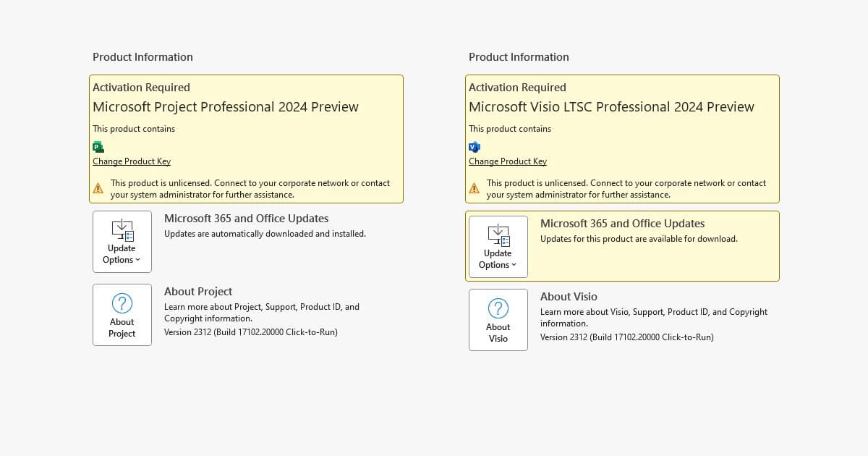Image resolution: width=868 pixels, height=456 pixels.
Task: Select the Product Information heading for Visio
Action: (x=519, y=56)
